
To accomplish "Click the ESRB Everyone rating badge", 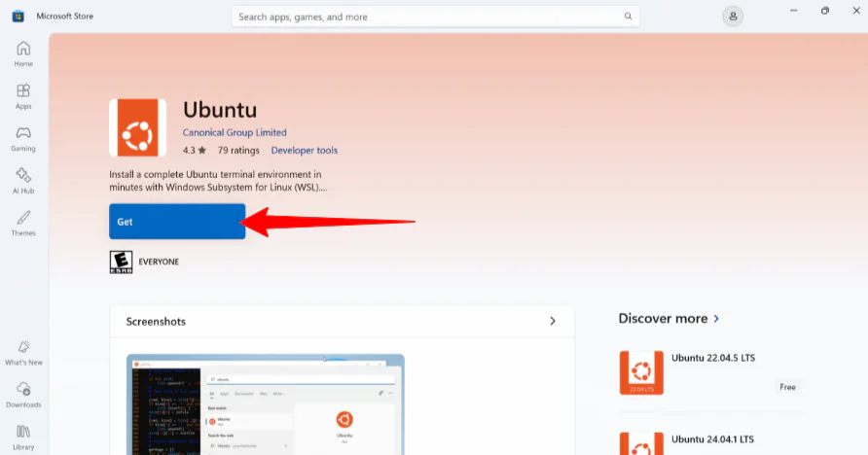I will (121, 262).
